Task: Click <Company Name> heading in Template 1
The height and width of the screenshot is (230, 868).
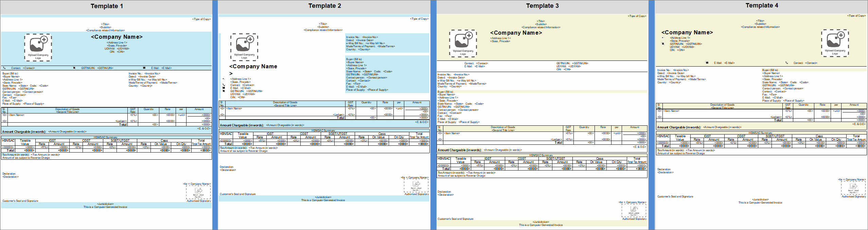Action: click(117, 37)
